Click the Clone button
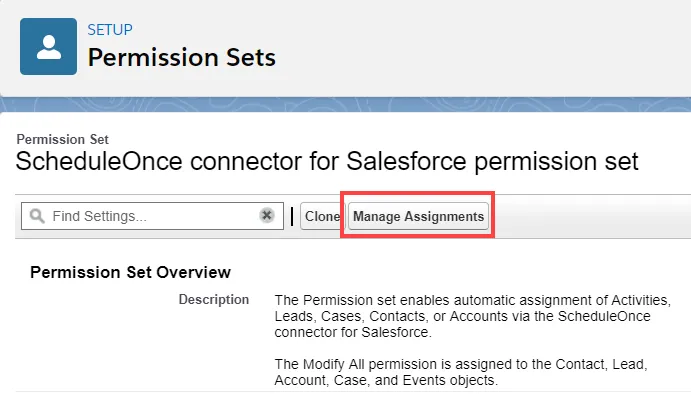Screen dimensions: 691x394 (322, 216)
